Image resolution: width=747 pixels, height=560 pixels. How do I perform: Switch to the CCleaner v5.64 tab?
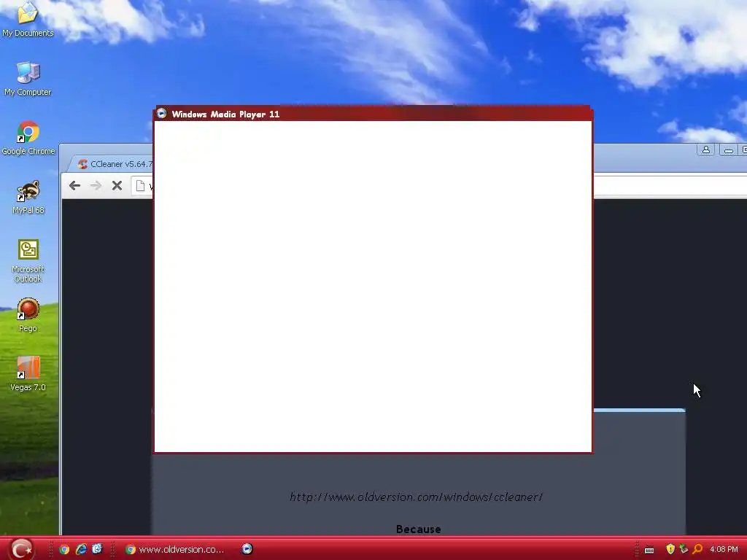(115, 164)
